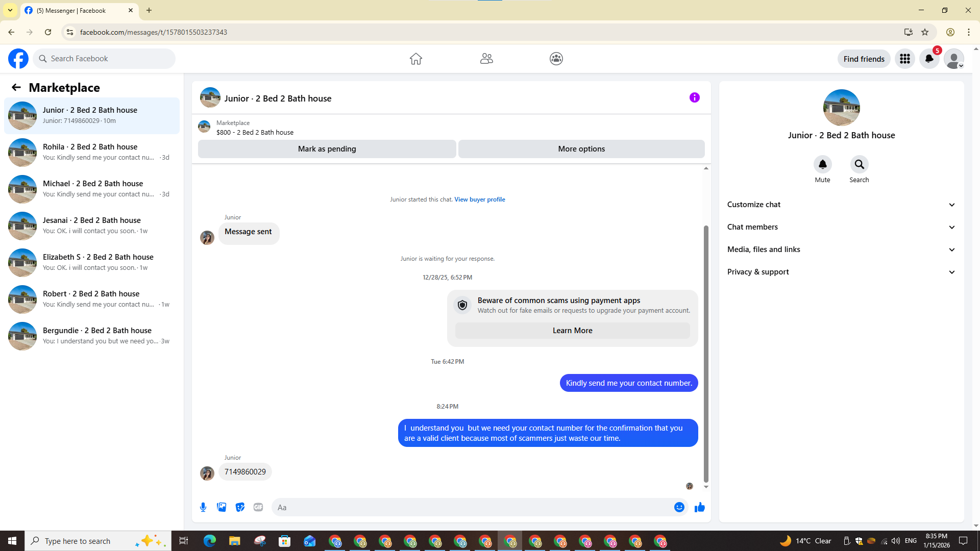Click the purple conversation info icon

pyautogui.click(x=694, y=97)
